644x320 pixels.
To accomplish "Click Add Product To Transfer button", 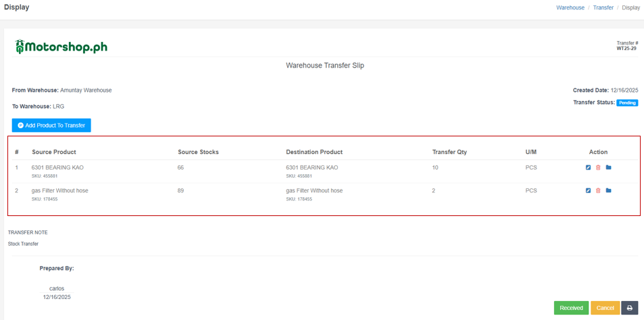I will tap(51, 126).
